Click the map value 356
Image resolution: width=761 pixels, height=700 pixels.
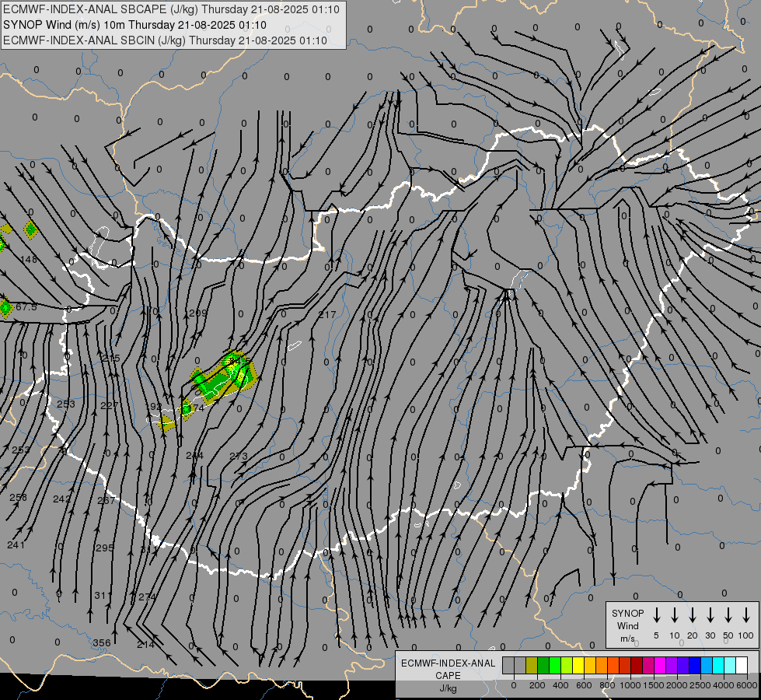[102, 642]
